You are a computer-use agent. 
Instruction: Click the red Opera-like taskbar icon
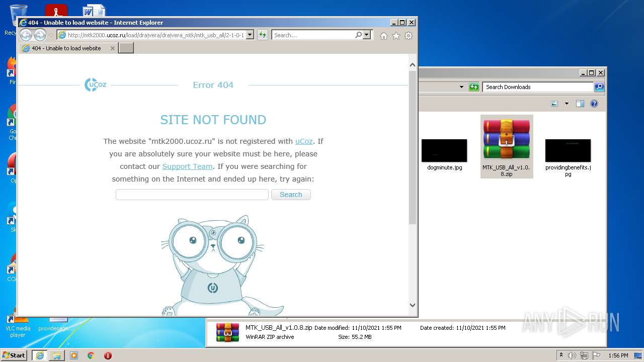point(108,355)
